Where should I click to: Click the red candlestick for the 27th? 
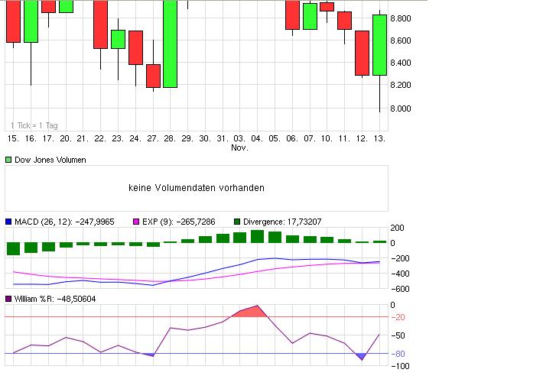coord(153,76)
